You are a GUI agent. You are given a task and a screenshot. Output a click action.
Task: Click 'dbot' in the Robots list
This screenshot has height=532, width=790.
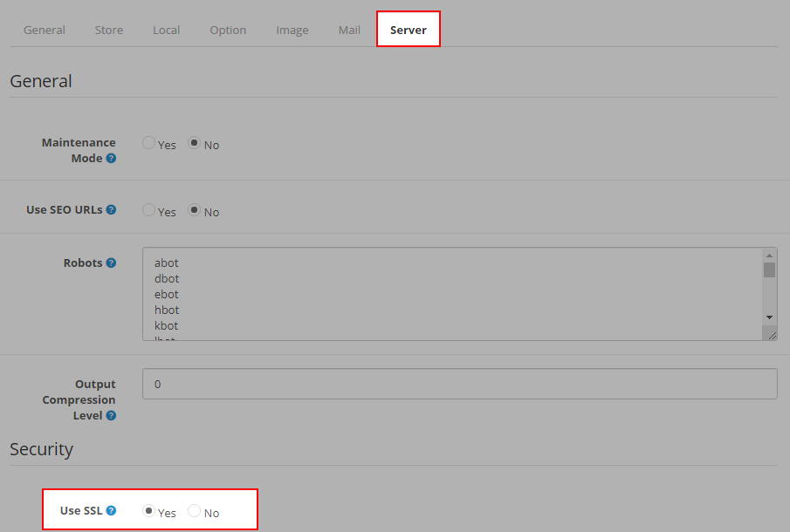pyautogui.click(x=167, y=278)
